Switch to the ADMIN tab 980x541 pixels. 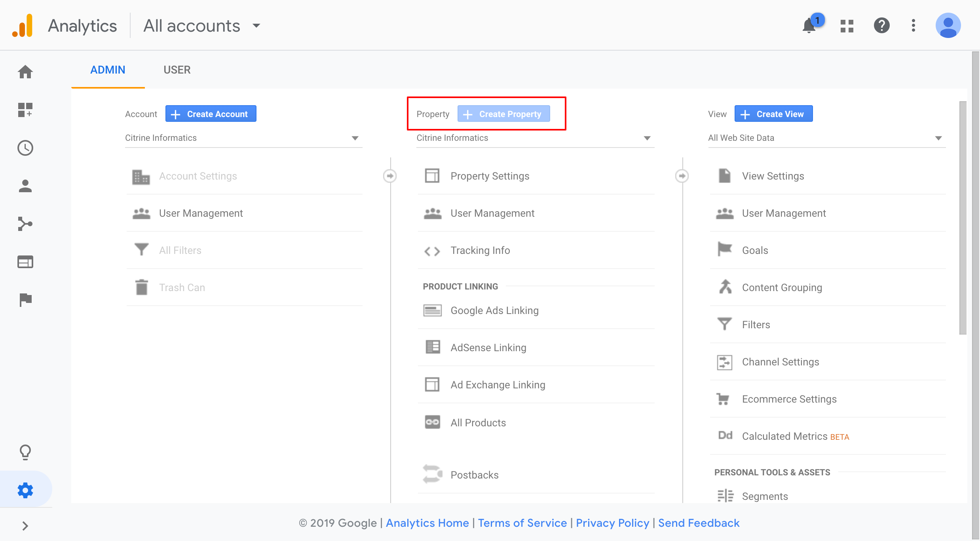point(108,70)
